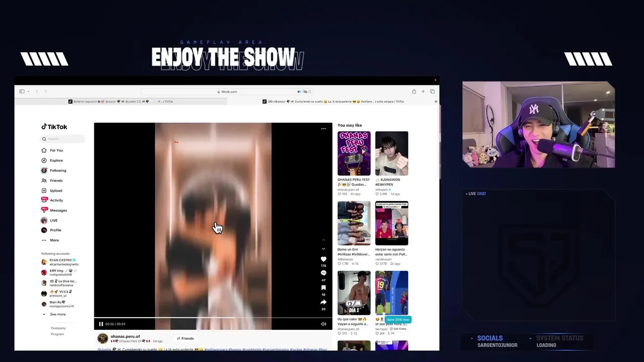Mute audio from address bar speaker
Image resolution: width=644 pixels, height=362 pixels.
click(299, 92)
